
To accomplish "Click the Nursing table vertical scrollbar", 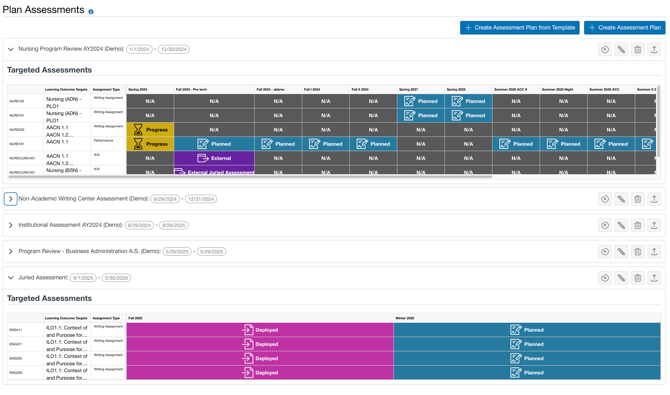I will click(658, 122).
